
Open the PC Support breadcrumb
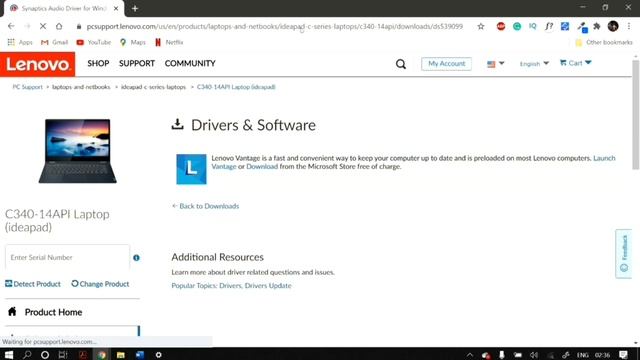[27, 87]
